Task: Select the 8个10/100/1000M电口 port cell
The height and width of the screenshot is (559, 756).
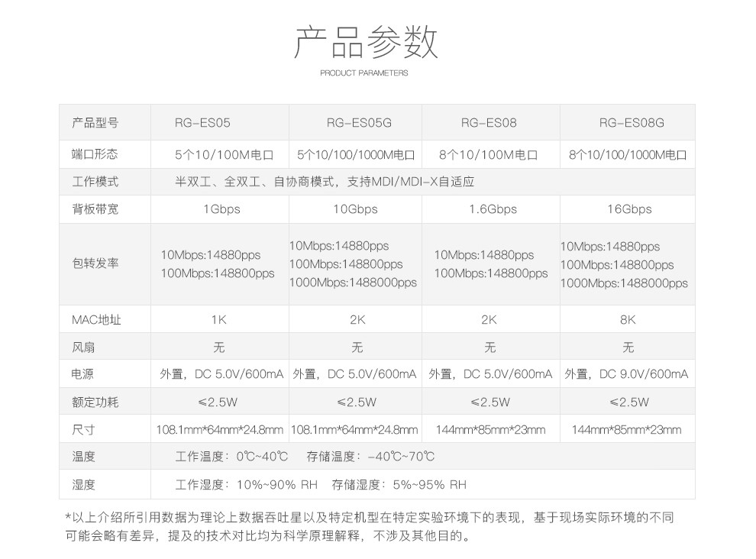Action: tap(628, 154)
